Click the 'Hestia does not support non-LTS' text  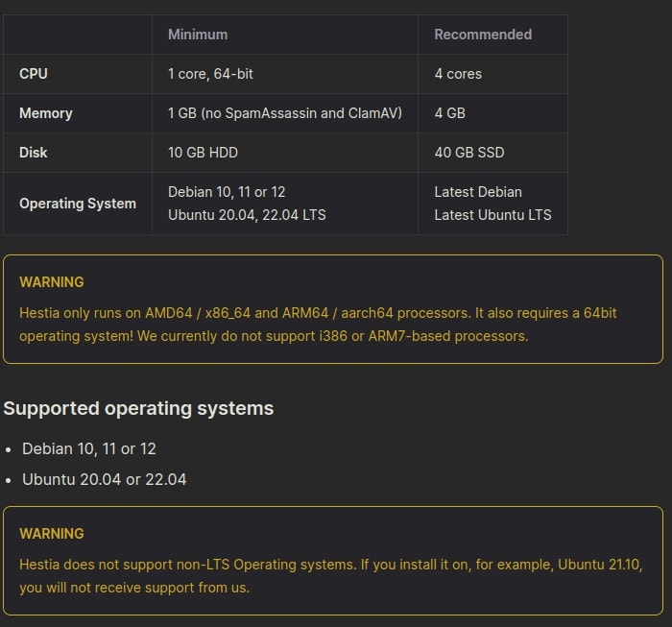[x=331, y=576]
